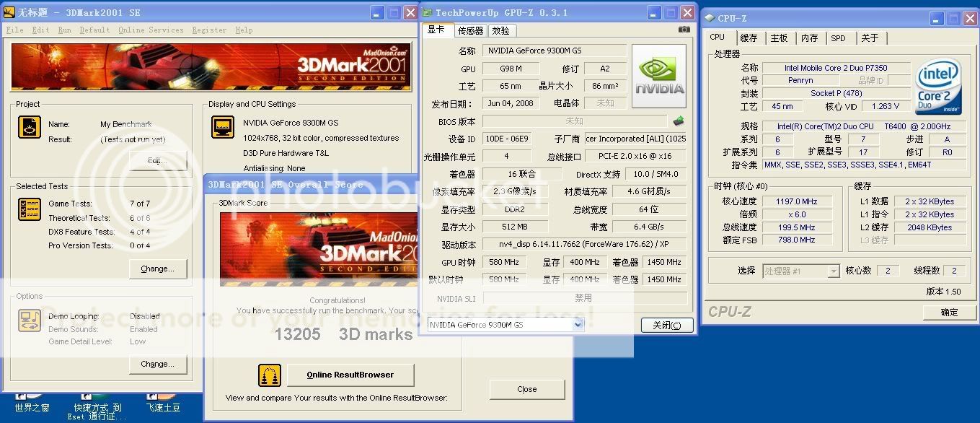The image size is (980, 423).
Task: Switch to the 内存 tab in CPU-Z
Action: [810, 38]
